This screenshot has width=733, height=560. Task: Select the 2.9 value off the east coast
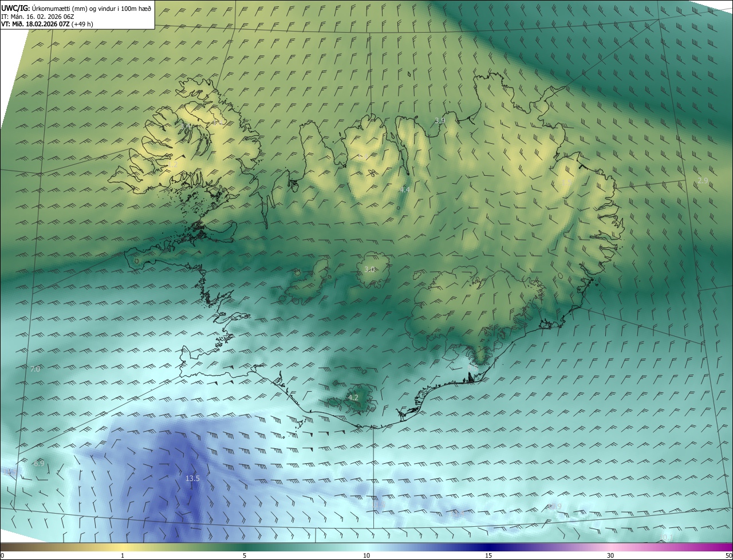tap(703, 180)
